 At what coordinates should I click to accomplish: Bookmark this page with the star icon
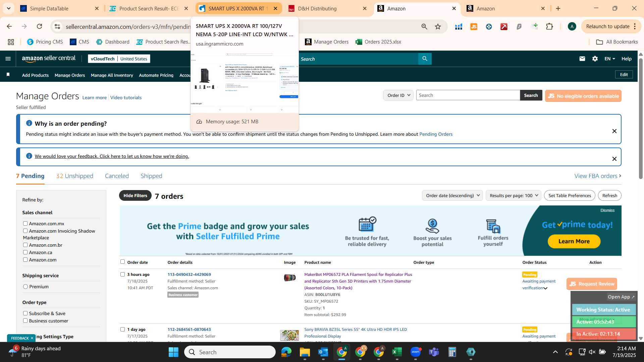click(x=438, y=26)
